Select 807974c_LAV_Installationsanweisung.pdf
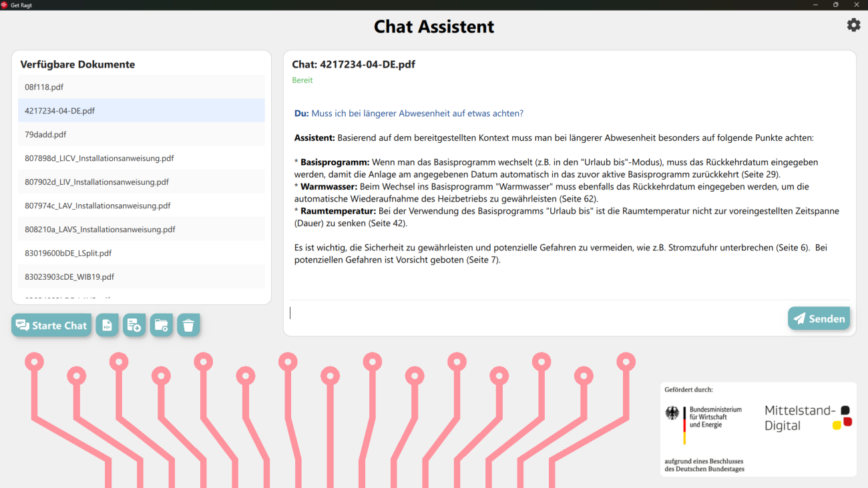Screen dimensions: 868x488 (x=142, y=206)
